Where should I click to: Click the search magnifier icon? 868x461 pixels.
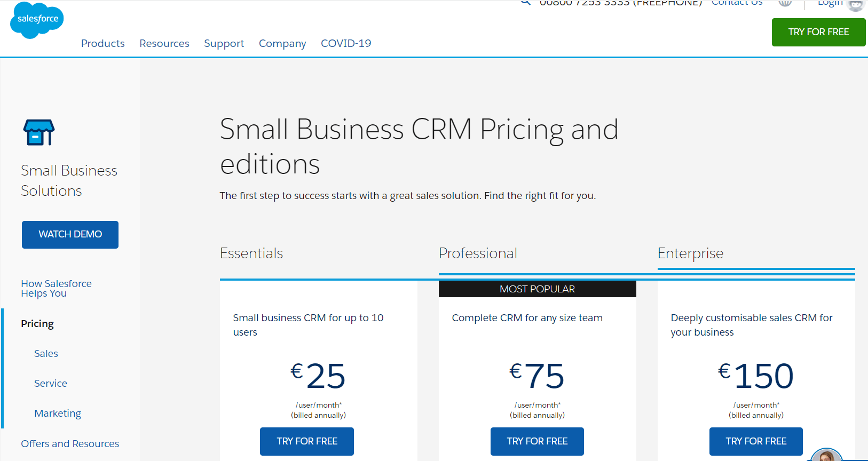(x=526, y=2)
